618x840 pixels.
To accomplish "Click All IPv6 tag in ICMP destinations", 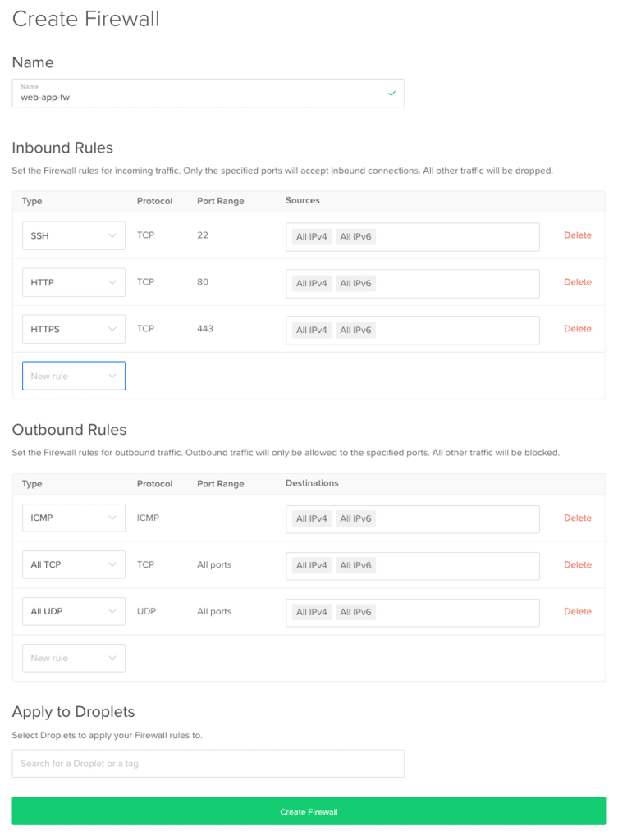I will (355, 519).
